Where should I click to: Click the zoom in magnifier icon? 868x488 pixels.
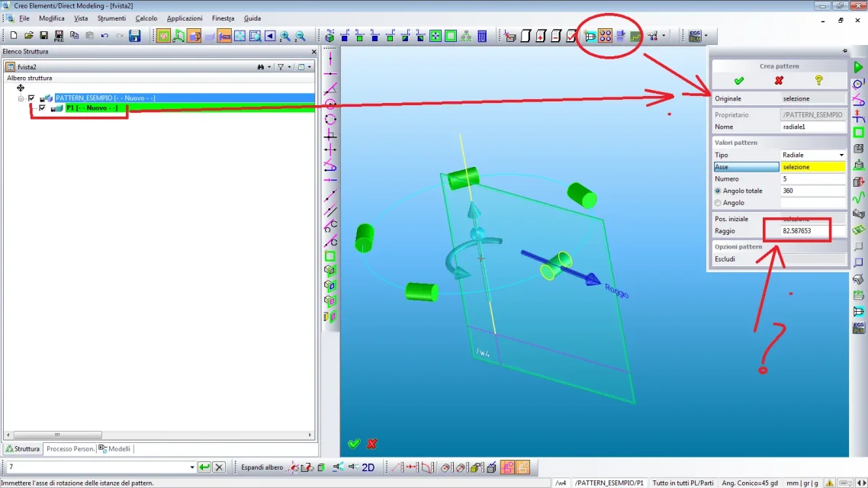(285, 36)
